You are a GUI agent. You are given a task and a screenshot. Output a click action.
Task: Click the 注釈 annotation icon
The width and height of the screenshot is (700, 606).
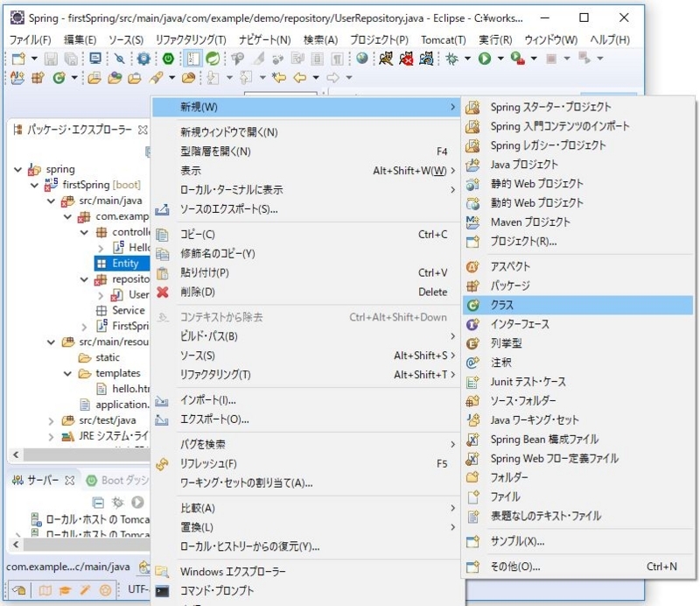pos(472,363)
